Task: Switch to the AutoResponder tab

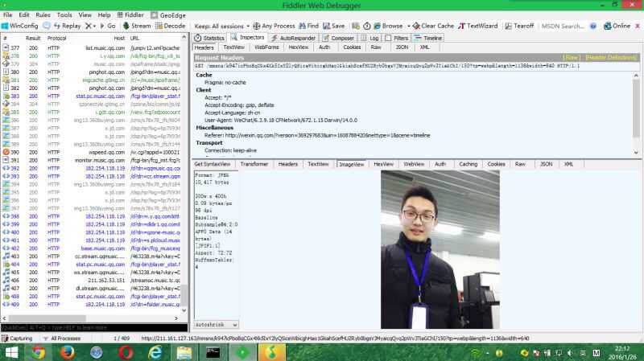Action: pyautogui.click(x=293, y=38)
